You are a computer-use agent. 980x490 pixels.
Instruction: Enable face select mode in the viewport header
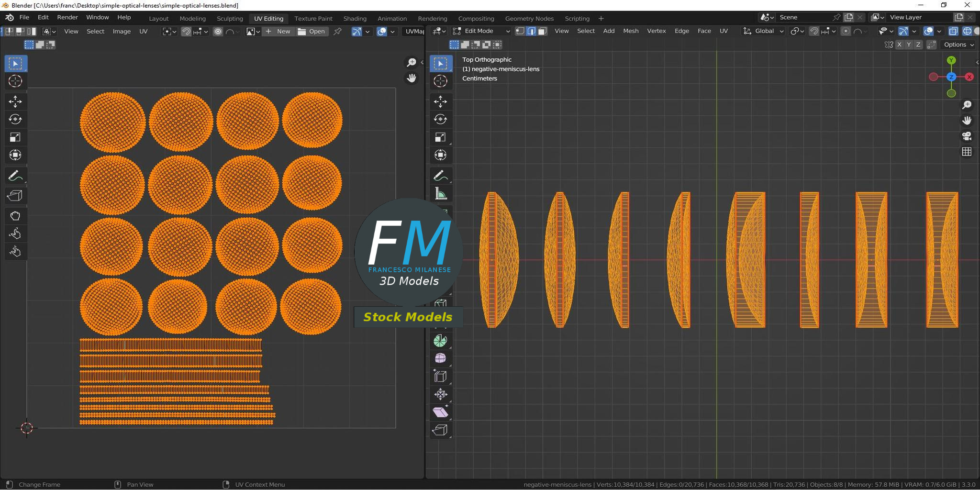[x=542, y=31]
